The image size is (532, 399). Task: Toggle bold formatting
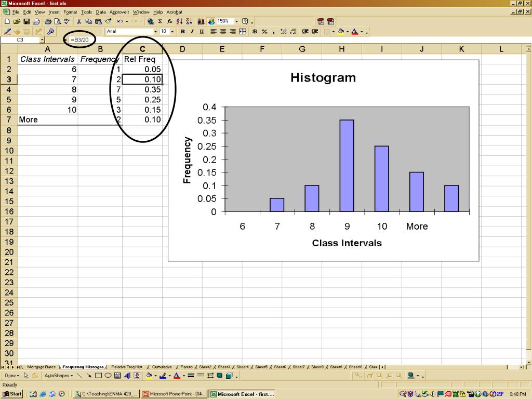tap(182, 32)
